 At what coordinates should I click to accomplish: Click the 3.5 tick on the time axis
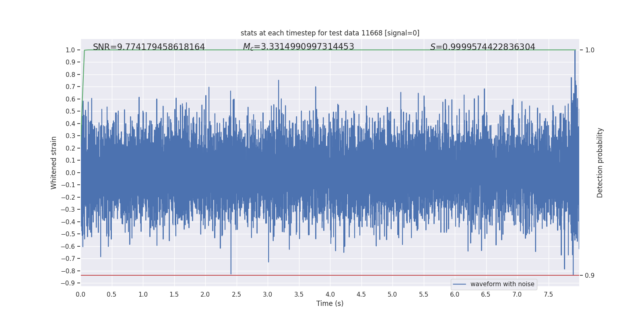[x=299, y=294]
